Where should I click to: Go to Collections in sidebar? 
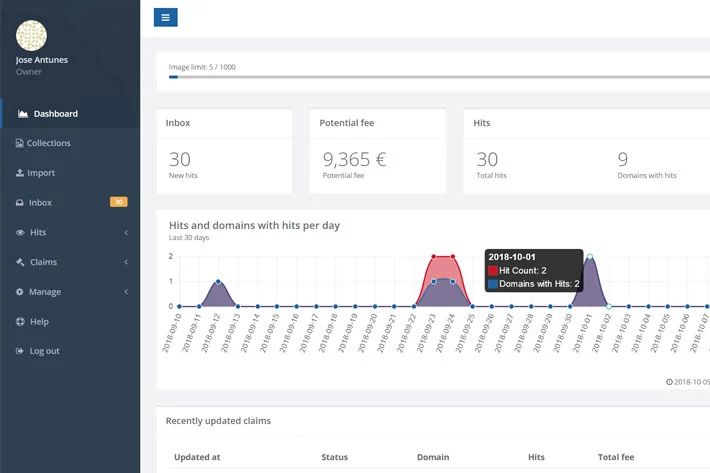pos(71,143)
